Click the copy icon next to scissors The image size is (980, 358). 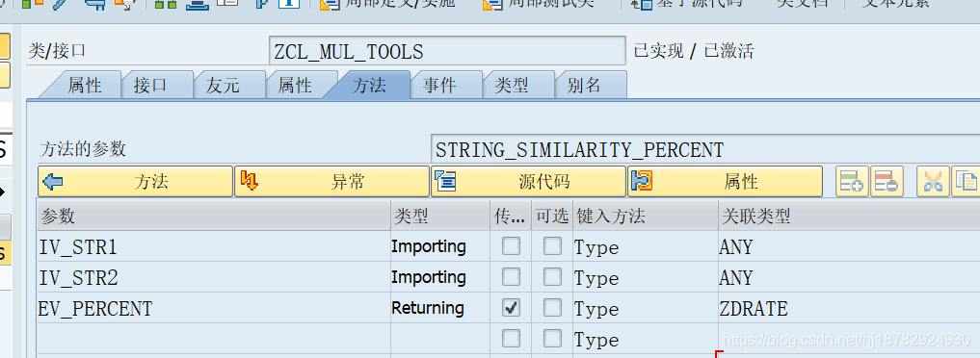966,182
